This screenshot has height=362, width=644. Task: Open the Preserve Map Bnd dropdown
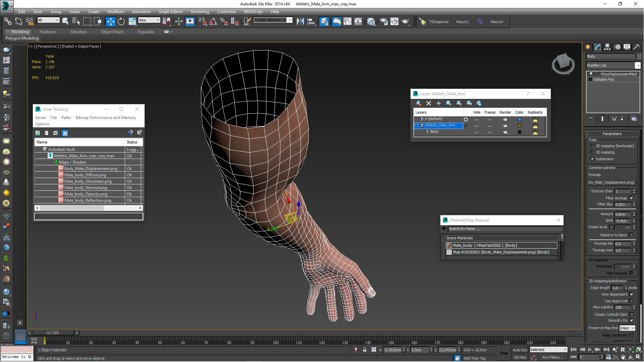[x=627, y=328]
